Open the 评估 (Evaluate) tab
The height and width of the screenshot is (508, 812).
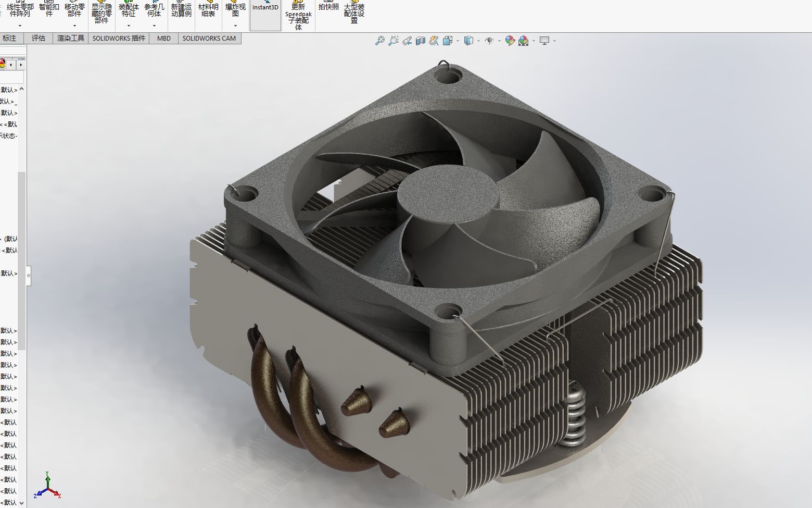coord(38,38)
